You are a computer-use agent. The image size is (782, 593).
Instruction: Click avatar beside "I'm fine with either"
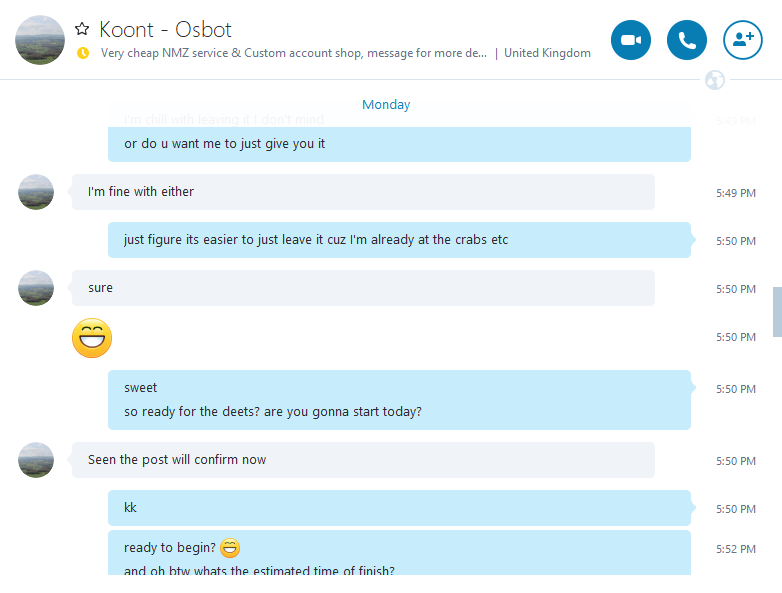click(x=36, y=192)
